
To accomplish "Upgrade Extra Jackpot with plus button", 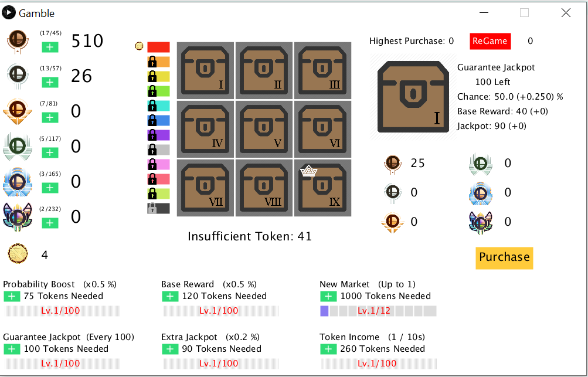I will click(x=170, y=349).
